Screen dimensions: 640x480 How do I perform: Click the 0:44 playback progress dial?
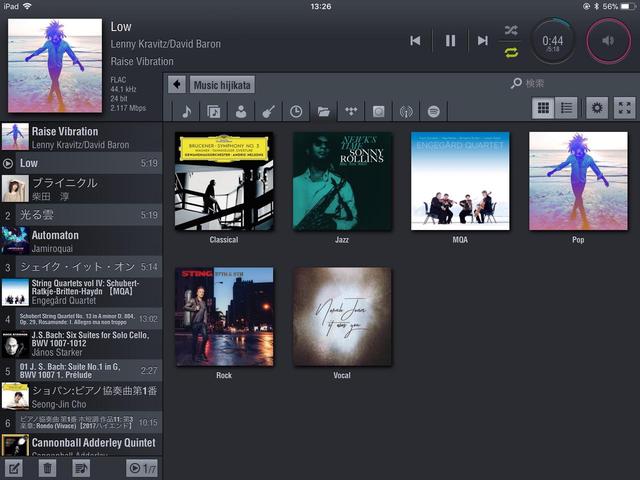pyautogui.click(x=553, y=41)
